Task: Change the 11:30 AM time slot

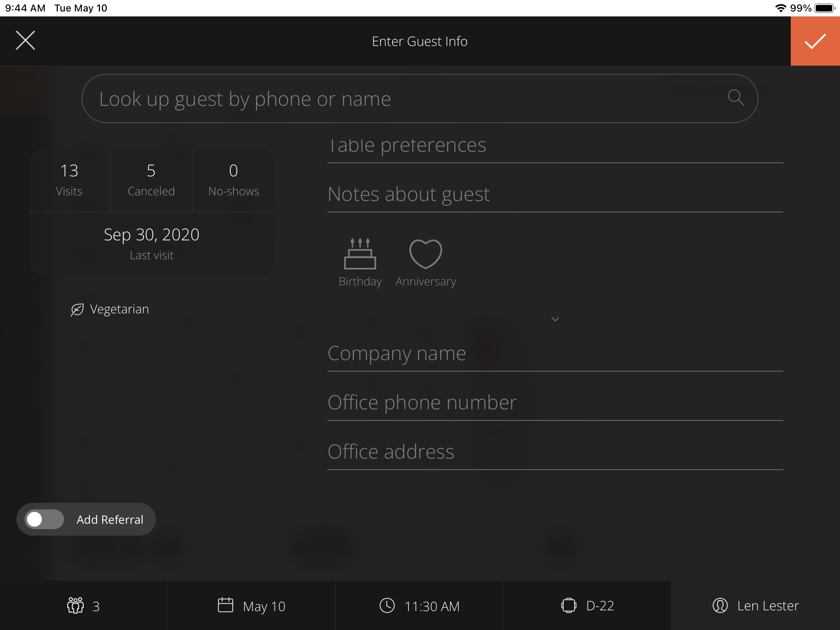Action: pos(419,605)
